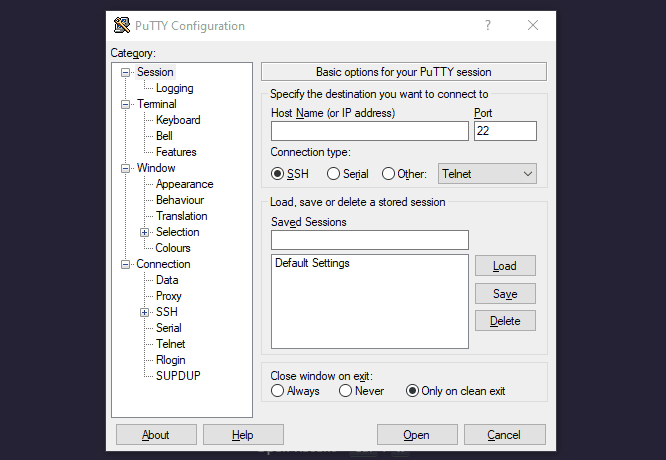
Task: Click the Open button
Action: [417, 435]
